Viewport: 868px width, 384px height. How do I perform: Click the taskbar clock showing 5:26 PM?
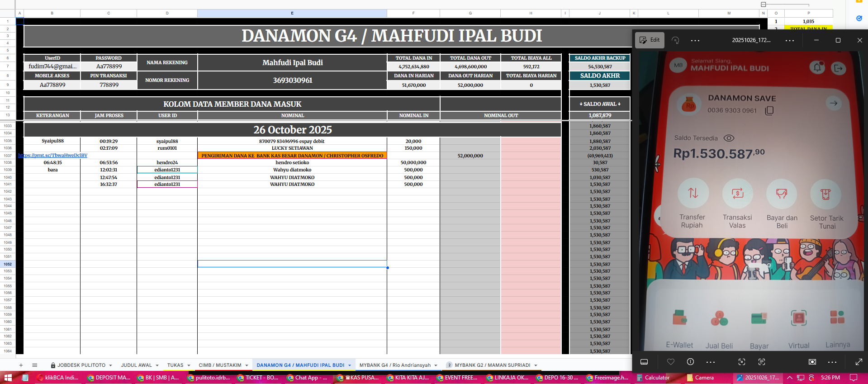tap(830, 378)
